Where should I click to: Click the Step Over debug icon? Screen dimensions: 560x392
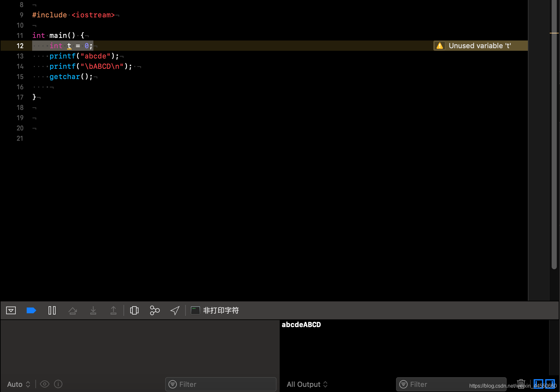(x=73, y=310)
